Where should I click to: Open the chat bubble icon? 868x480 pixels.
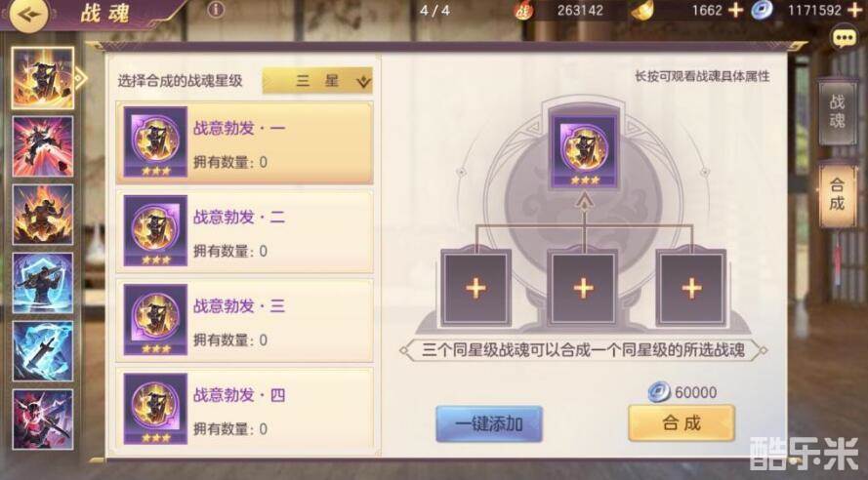(845, 38)
